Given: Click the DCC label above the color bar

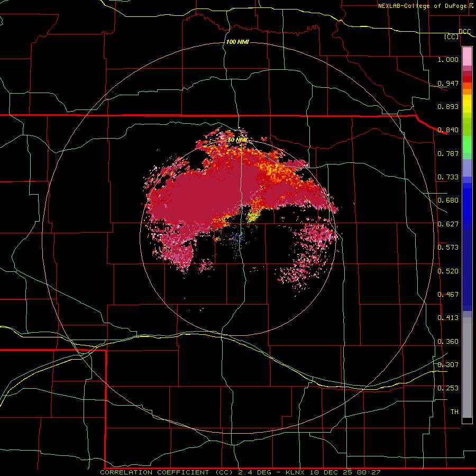Looking at the screenshot, I should (464, 31).
